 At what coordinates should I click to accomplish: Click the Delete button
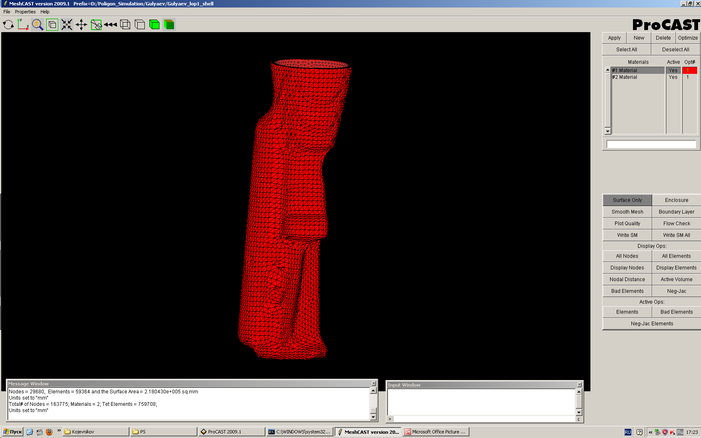coord(663,38)
